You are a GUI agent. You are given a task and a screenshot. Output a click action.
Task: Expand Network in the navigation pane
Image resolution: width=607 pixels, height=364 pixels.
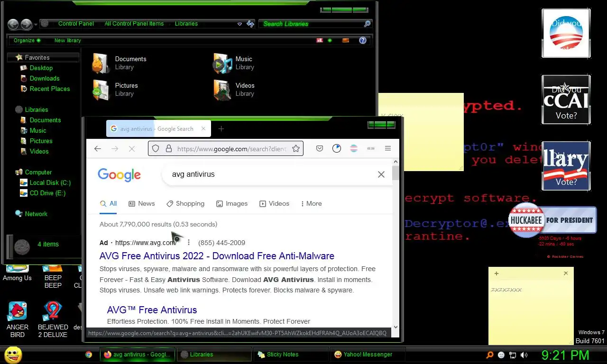(x=36, y=214)
